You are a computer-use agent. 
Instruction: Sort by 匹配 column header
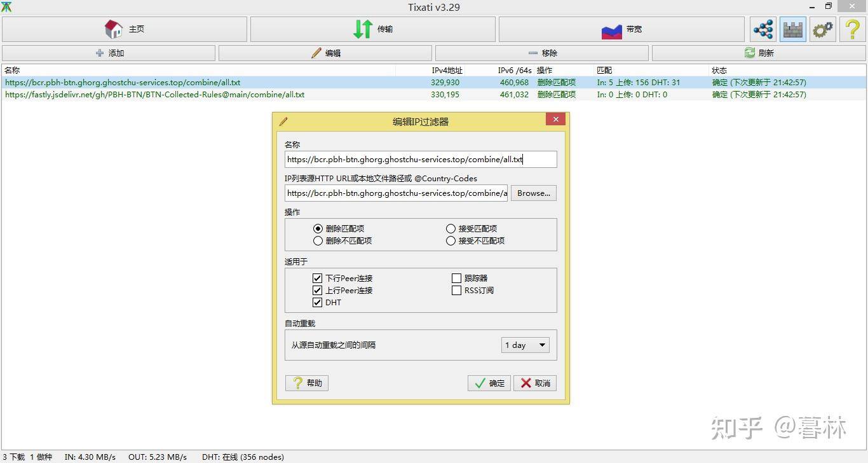[604, 71]
